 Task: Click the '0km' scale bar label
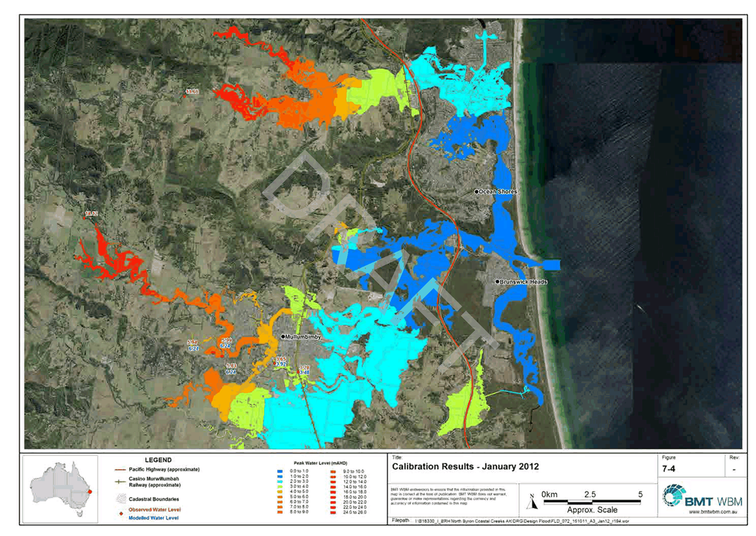[549, 494]
